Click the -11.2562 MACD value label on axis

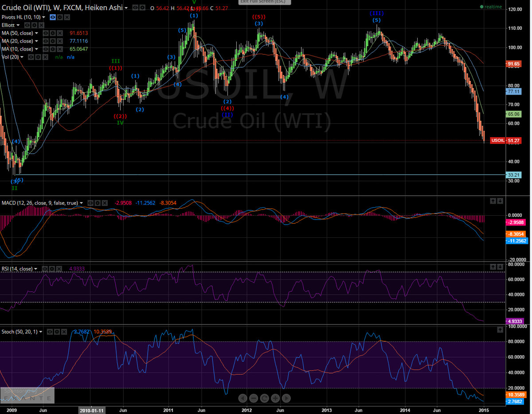tap(517, 241)
